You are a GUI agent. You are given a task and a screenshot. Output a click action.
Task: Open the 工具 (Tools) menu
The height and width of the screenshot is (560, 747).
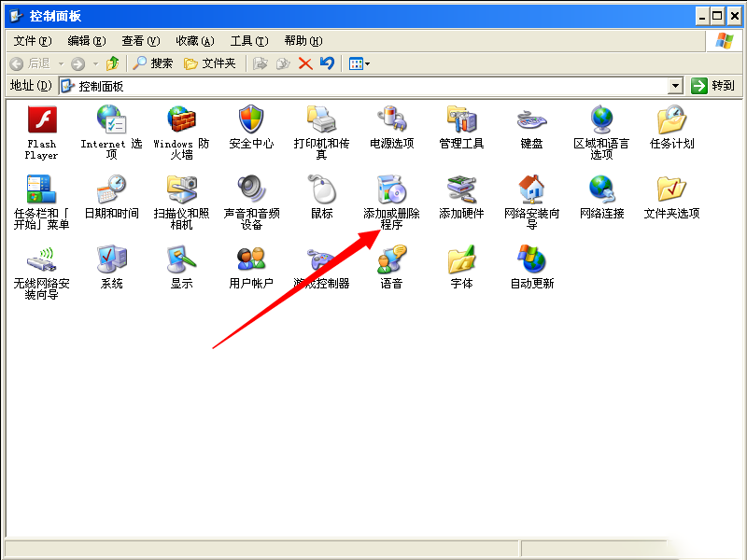coord(248,40)
